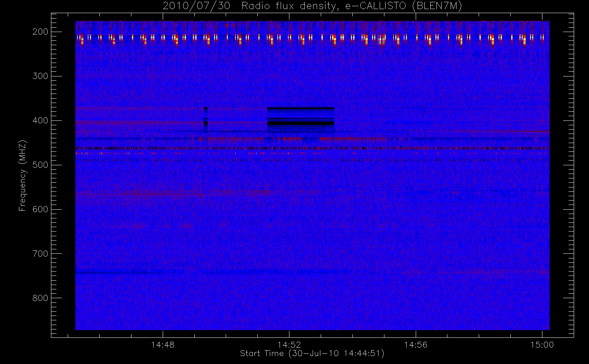Screen dimensions: 589x364
Task: Click the 14:52 time axis label
Action: pos(289,345)
